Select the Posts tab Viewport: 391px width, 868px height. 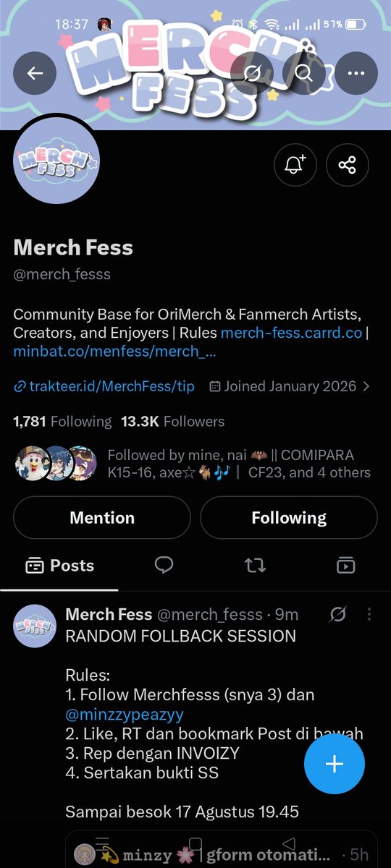(60, 566)
